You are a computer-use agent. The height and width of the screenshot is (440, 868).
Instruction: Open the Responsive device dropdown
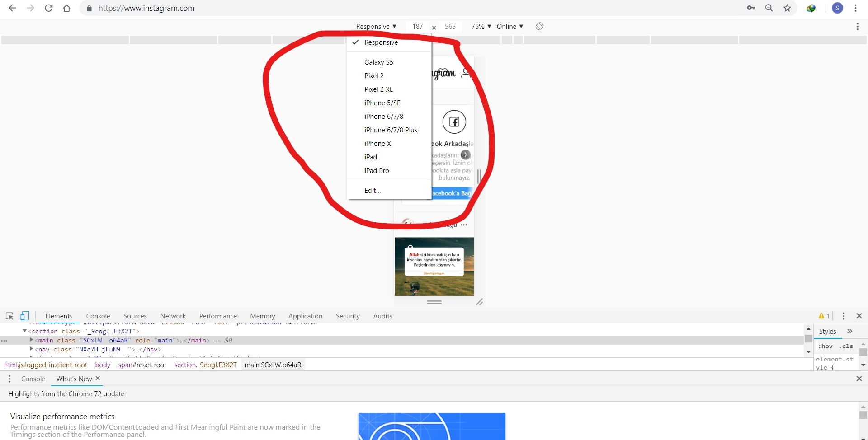coord(376,27)
